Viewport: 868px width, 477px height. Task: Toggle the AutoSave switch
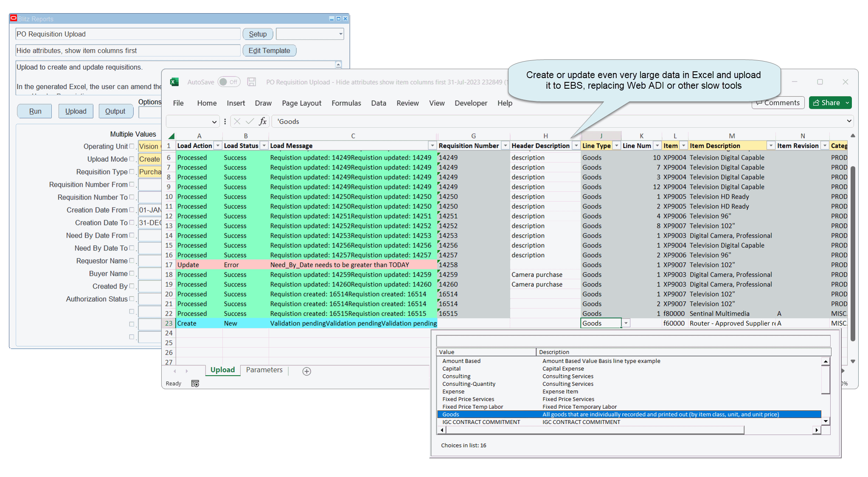(229, 82)
